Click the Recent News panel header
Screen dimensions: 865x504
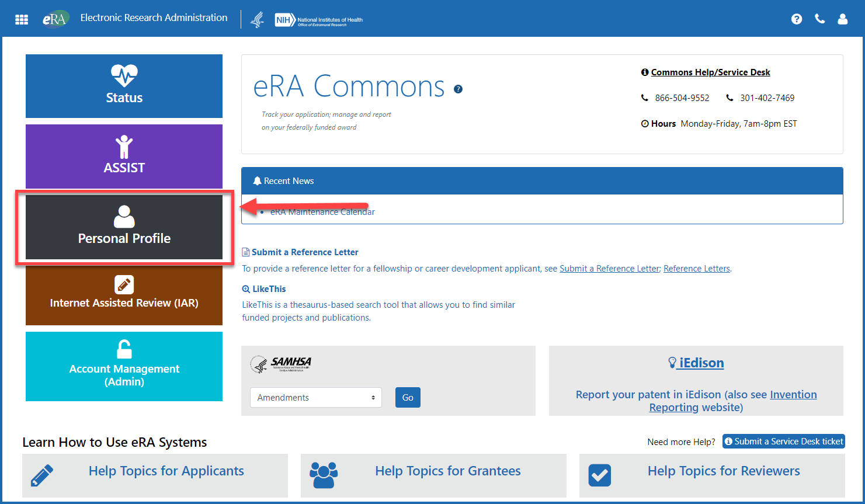pyautogui.click(x=542, y=181)
